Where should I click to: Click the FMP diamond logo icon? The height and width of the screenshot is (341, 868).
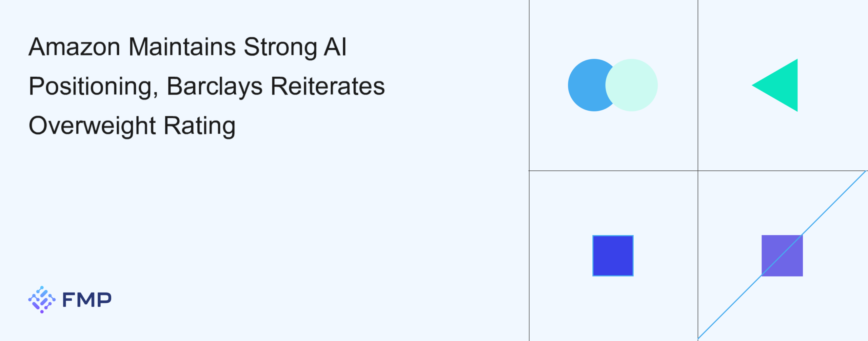click(42, 300)
